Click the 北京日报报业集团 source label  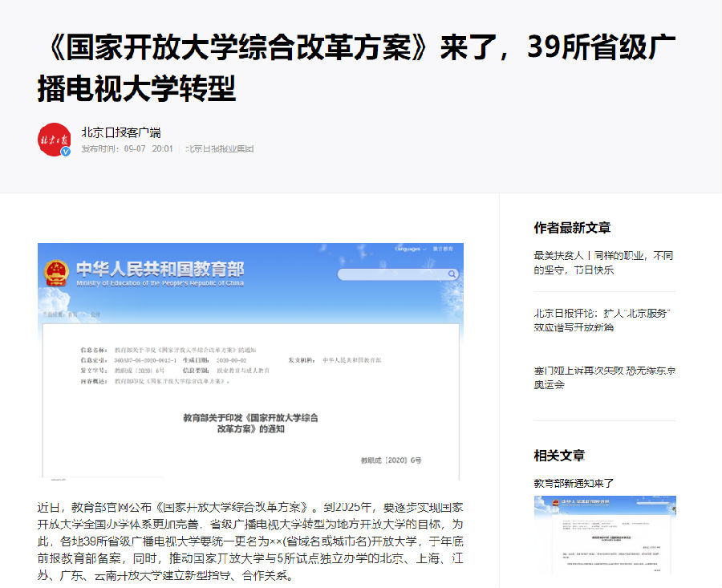pyautogui.click(x=220, y=149)
